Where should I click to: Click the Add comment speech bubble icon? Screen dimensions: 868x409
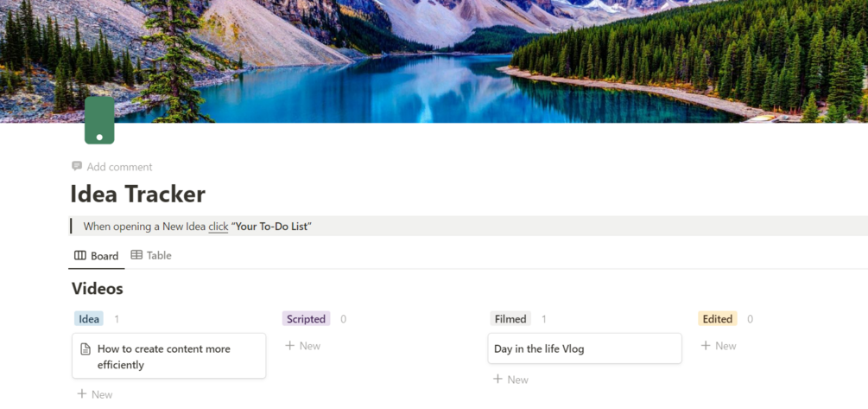[77, 166]
